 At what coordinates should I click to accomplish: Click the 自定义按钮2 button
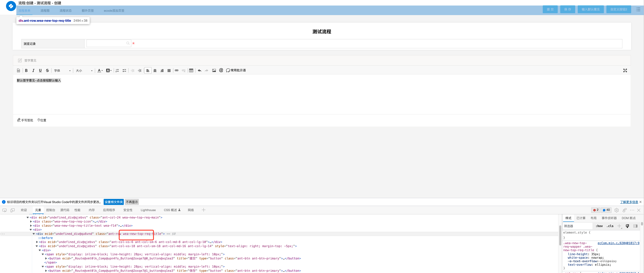[618, 10]
